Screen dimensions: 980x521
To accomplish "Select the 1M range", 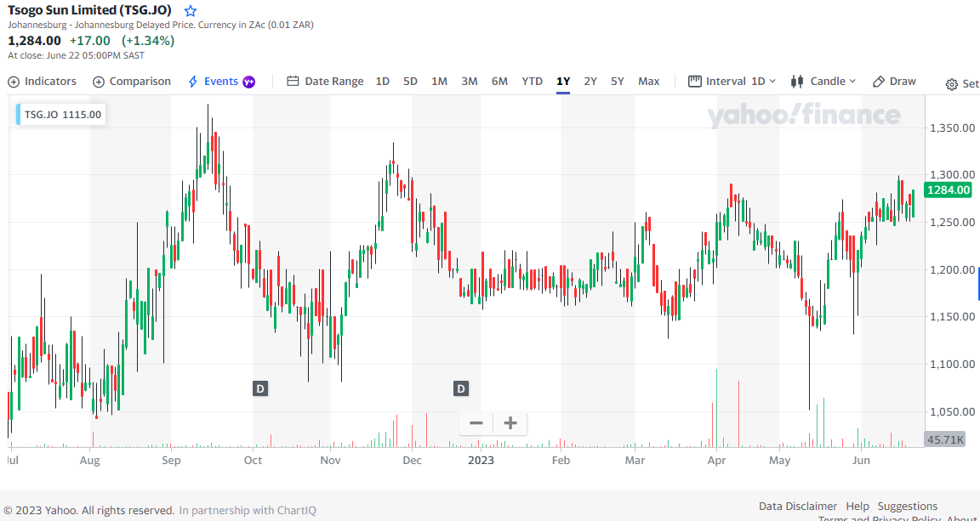I will (439, 82).
